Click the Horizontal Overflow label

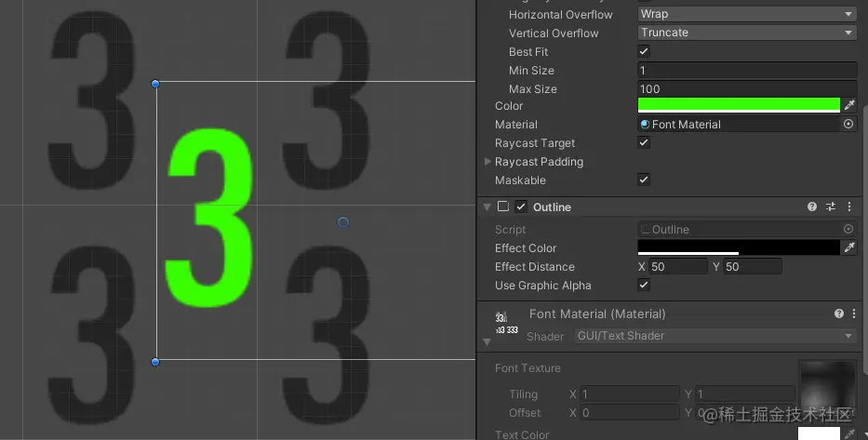tap(561, 14)
